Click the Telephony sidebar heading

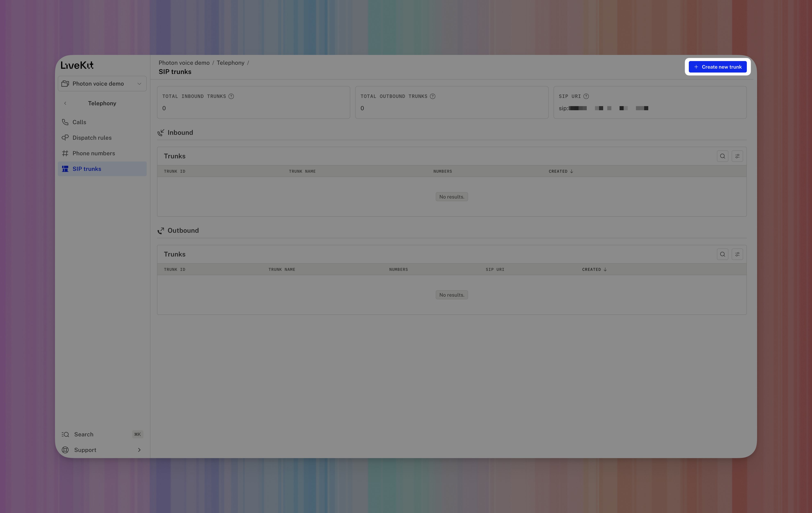pyautogui.click(x=102, y=103)
